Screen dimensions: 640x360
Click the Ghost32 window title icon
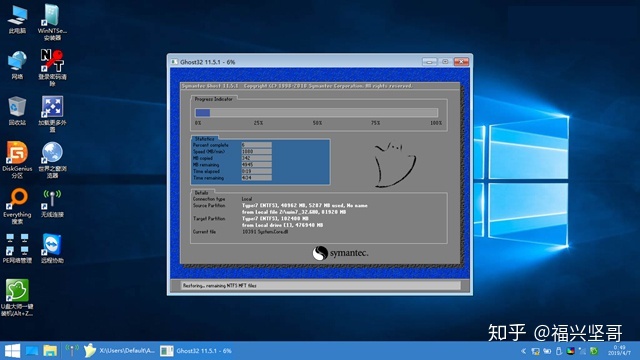[x=174, y=62]
